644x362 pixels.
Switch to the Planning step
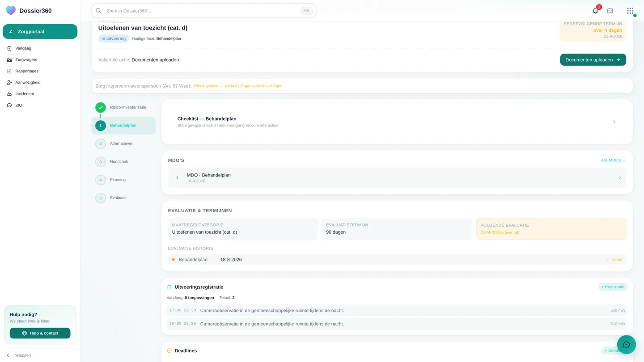(x=123, y=180)
